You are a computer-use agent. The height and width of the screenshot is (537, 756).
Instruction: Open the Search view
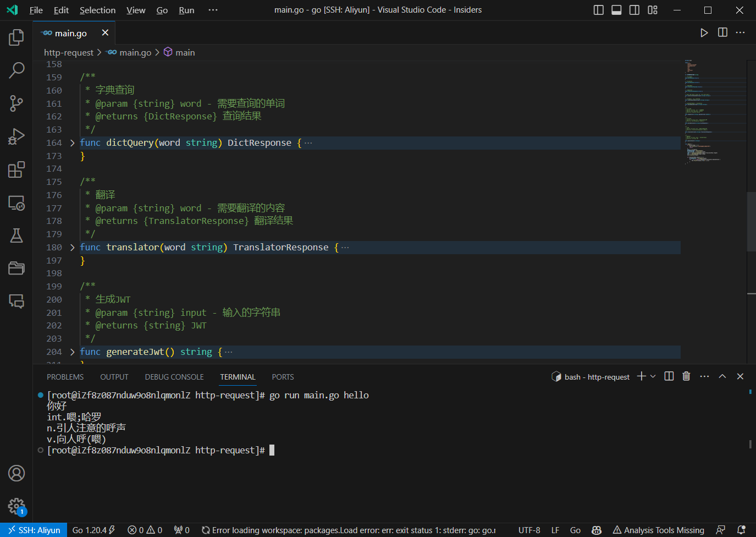16,70
